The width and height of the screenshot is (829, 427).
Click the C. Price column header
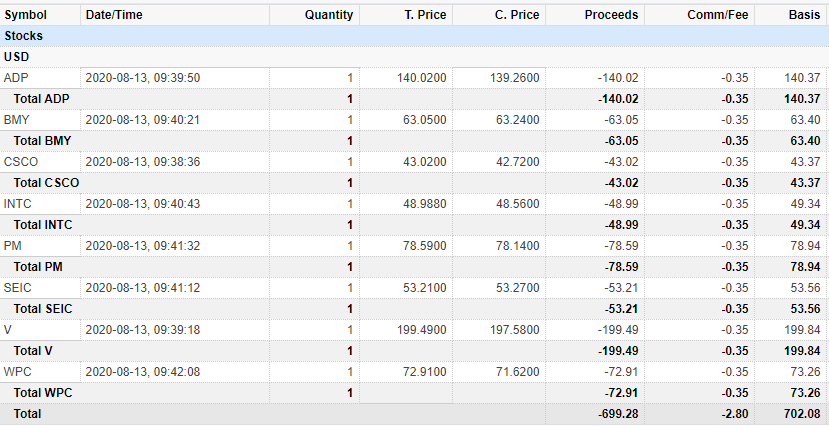click(x=517, y=15)
